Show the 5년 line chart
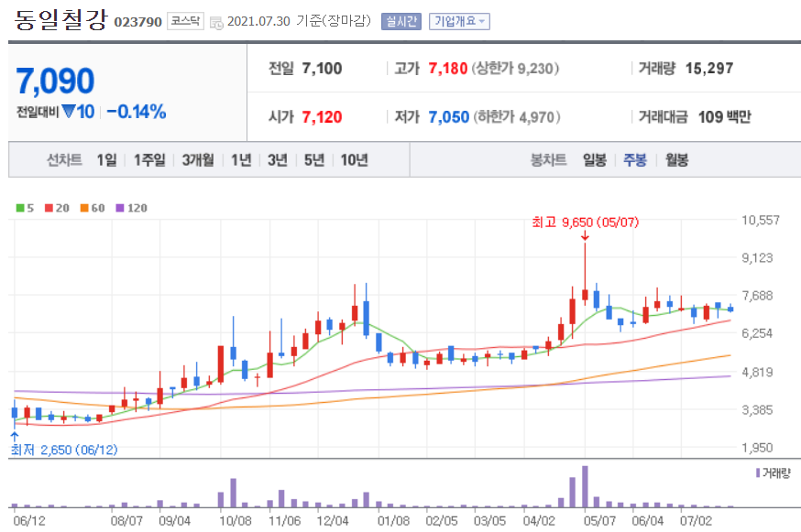The width and height of the screenshot is (801, 532). point(314,160)
